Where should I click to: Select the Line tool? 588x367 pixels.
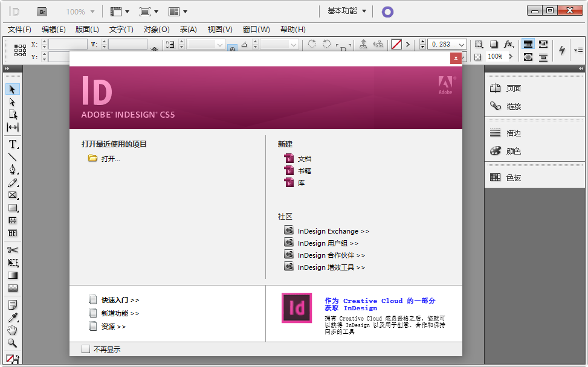coord(12,158)
